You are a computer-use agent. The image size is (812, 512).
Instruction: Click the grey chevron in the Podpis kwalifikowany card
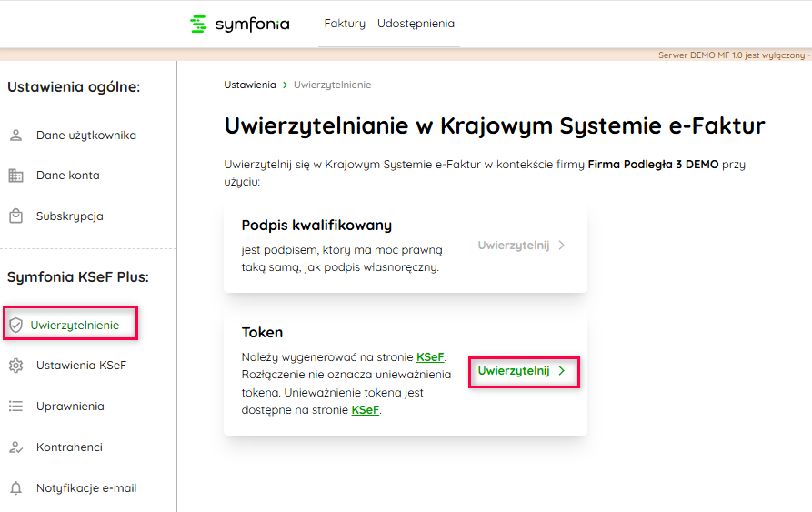[x=562, y=246]
